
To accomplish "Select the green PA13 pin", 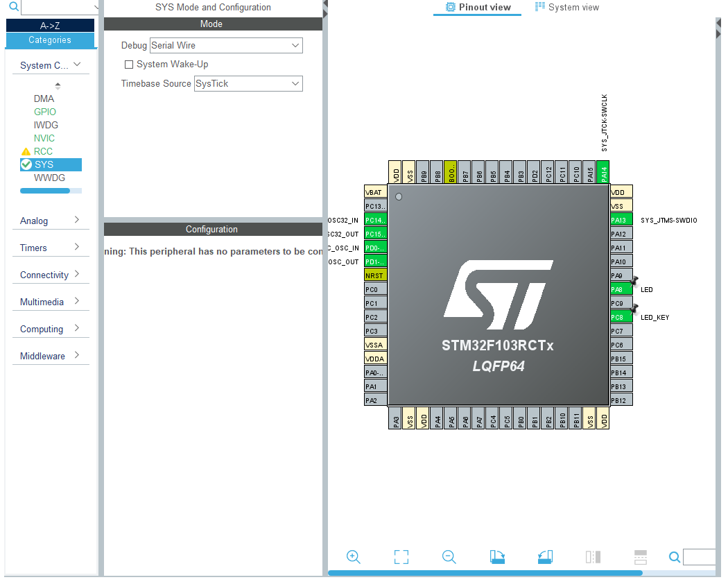I will 621,220.
